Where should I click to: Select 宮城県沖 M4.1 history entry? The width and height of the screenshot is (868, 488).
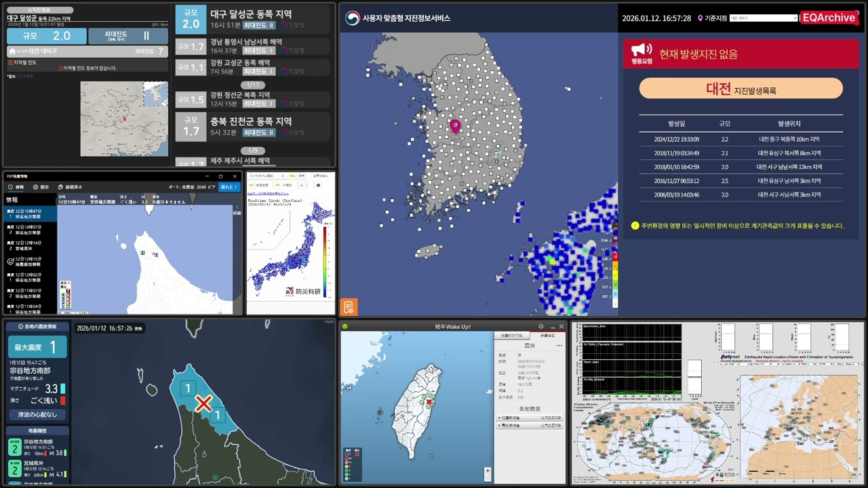pos(38,468)
